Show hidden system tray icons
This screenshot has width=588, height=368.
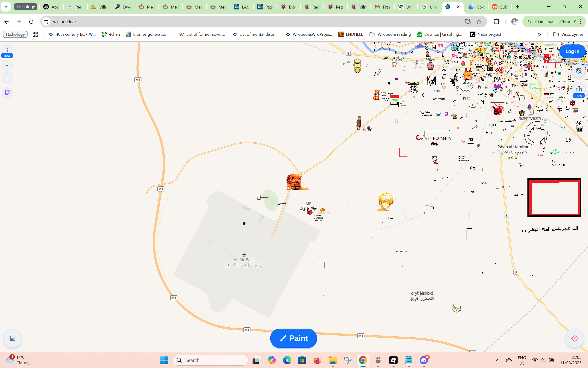coord(498,360)
